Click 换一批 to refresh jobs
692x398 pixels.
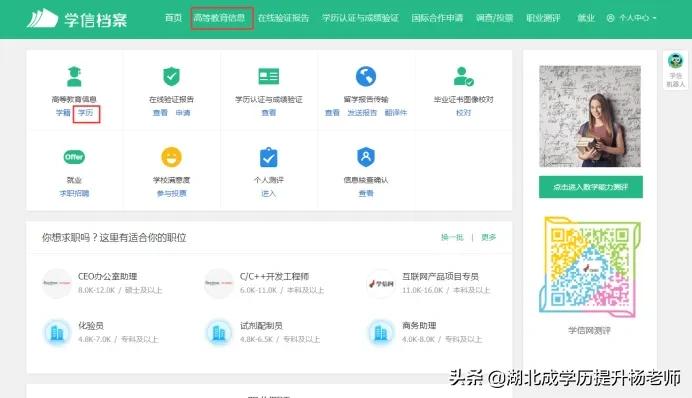(x=452, y=237)
